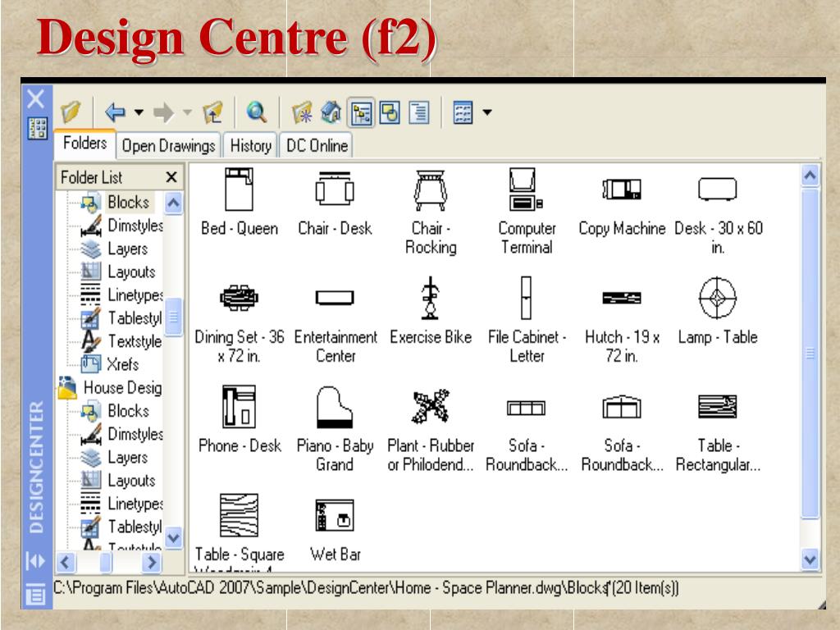Image resolution: width=840 pixels, height=630 pixels.
Task: Open the Forward arrow history dropdown
Action: pyautogui.click(x=187, y=112)
